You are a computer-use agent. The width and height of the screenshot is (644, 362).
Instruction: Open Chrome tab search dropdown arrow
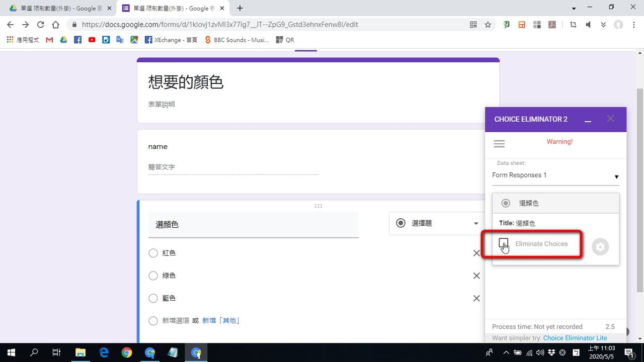tap(574, 9)
